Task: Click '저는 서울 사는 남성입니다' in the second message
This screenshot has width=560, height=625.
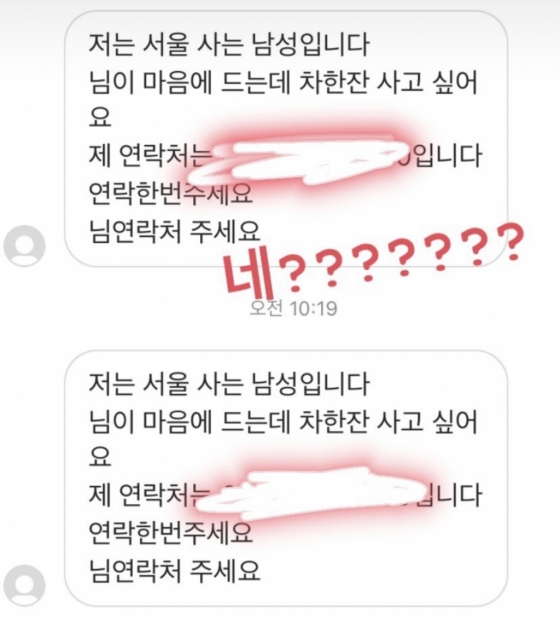Action: click(229, 383)
